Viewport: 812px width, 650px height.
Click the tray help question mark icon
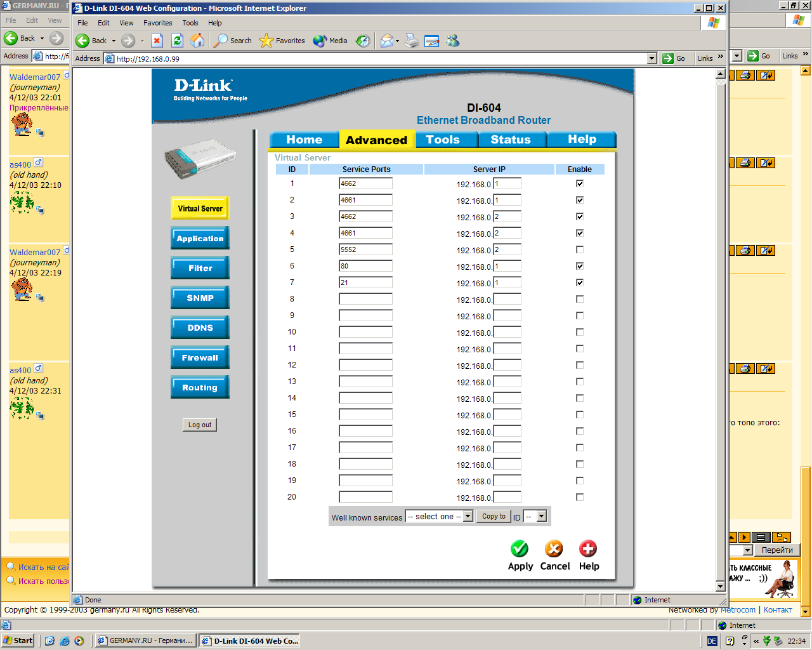coord(730,641)
